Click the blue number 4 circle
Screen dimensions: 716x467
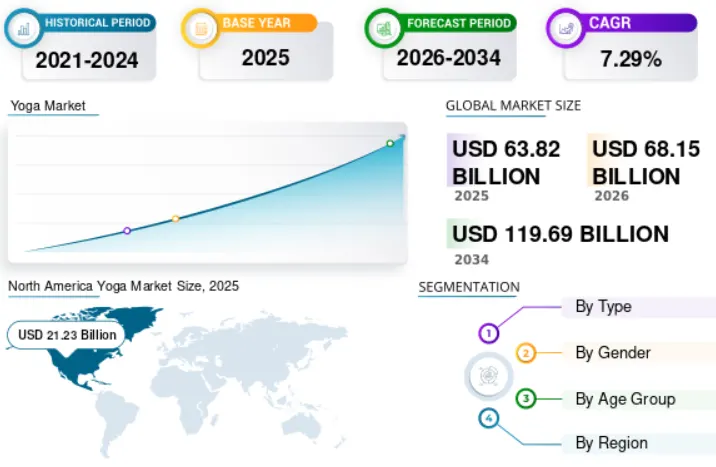coord(489,418)
